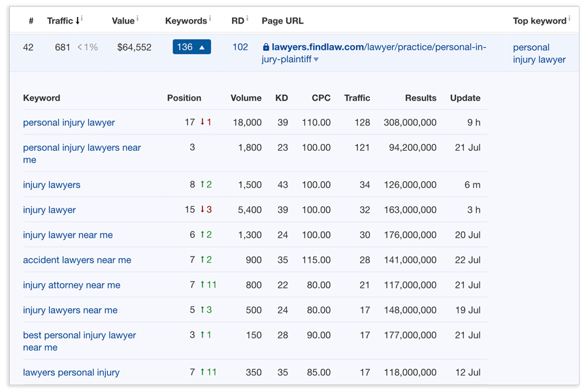
Task: Click the info icon next to RD header
Action: click(x=247, y=18)
